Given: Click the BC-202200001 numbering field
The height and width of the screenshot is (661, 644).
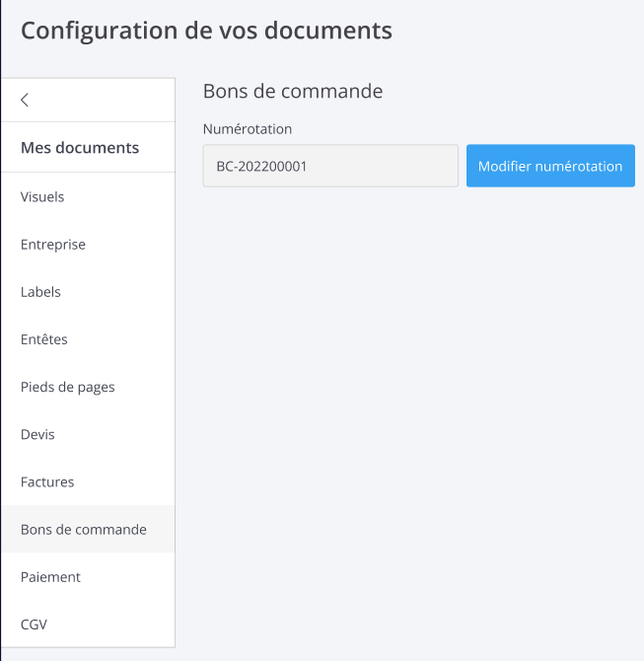Looking at the screenshot, I should click(330, 166).
